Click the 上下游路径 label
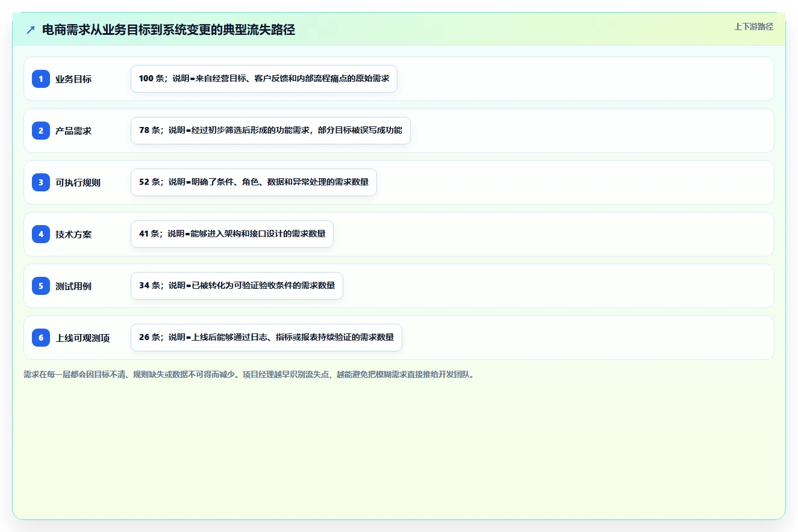 tap(753, 26)
